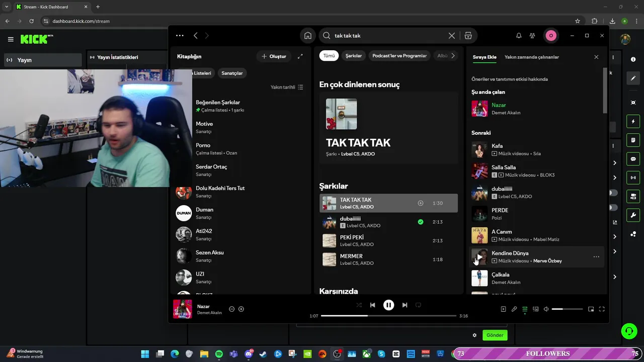Open more options for Kendine Dünya
The width and height of the screenshot is (644, 362).
[x=596, y=257]
